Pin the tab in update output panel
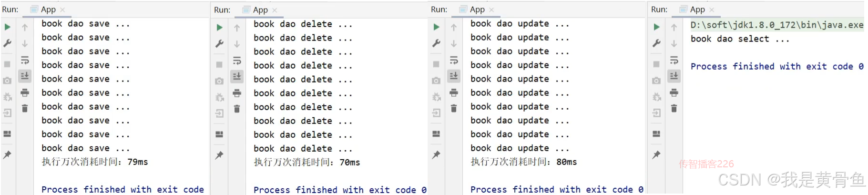 tap(436, 154)
